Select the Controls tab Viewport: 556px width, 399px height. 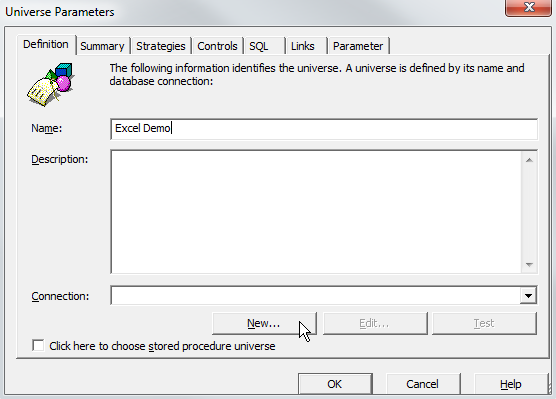[217, 46]
